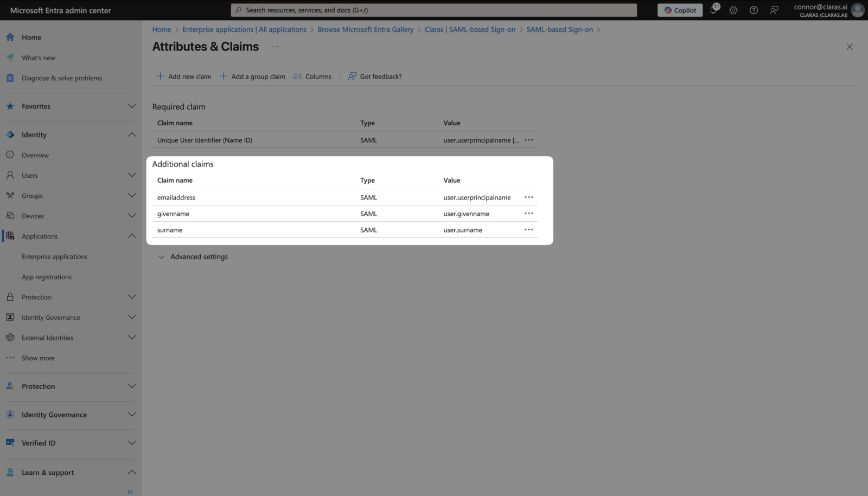Click Got feedback? button
This screenshot has width=868, height=496.
375,76
